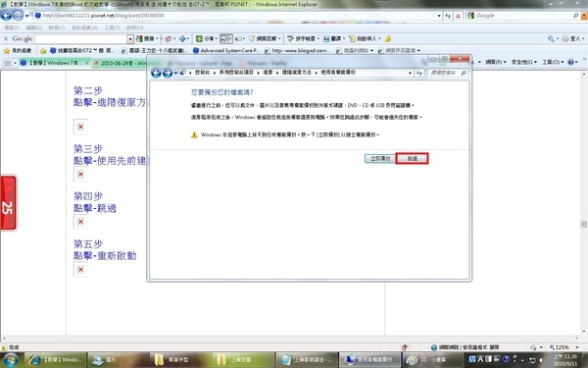Image resolution: width=588 pixels, height=368 pixels.
Task: Click the red 25 side badge
Action: [9, 203]
